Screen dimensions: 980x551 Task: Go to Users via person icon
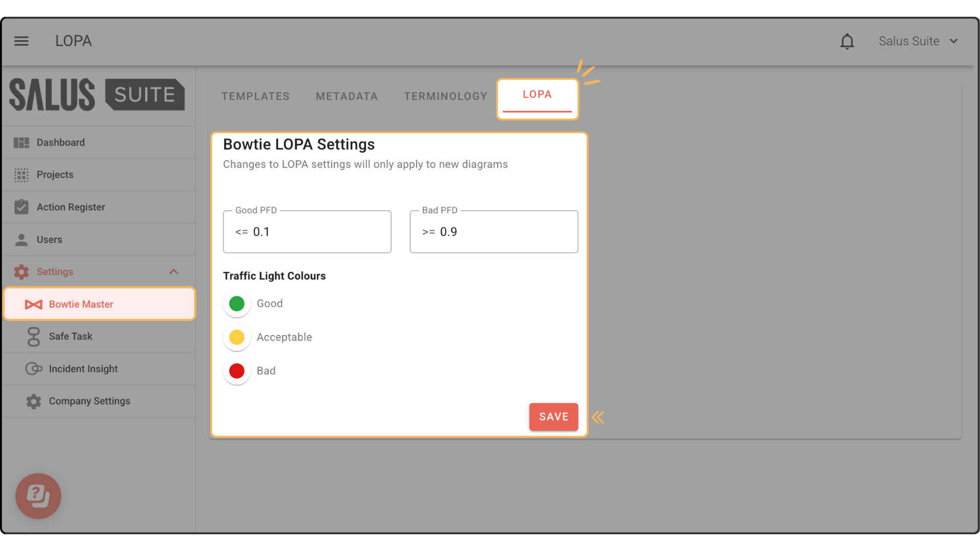21,240
